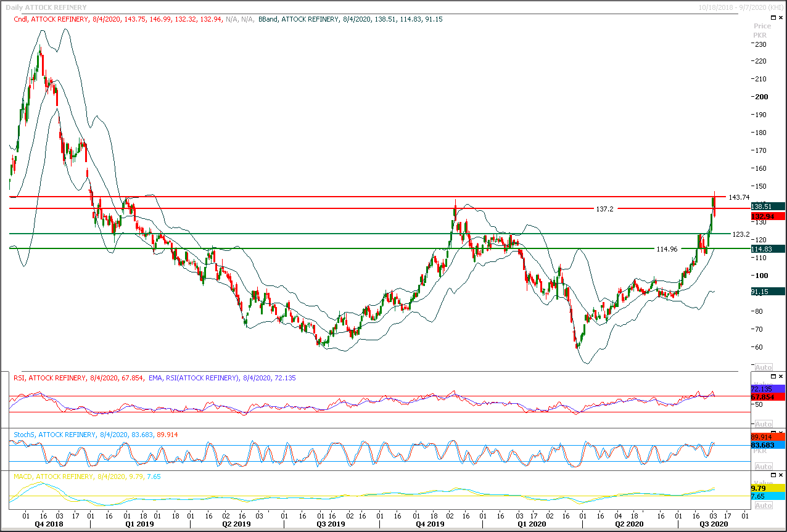
Task: Maximize the MACD indicator pane
Action: pos(773,475)
